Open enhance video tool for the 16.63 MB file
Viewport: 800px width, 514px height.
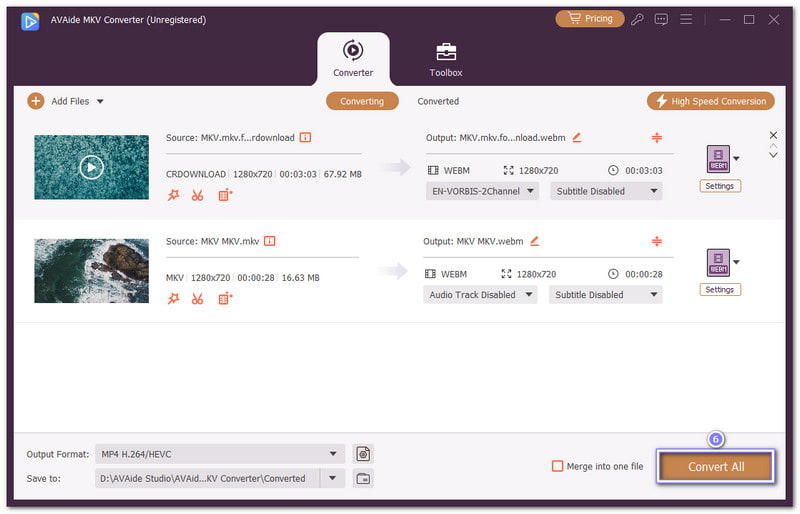click(x=225, y=299)
